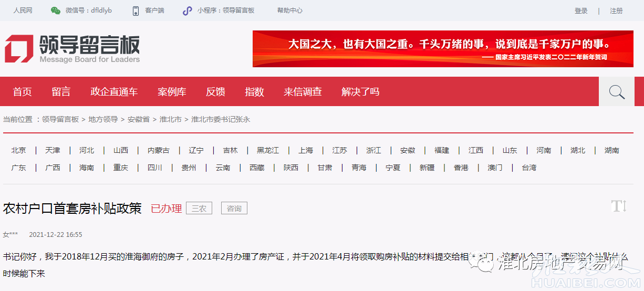Click the 客户端 link
The height and width of the screenshot is (291, 644).
coord(154,11)
